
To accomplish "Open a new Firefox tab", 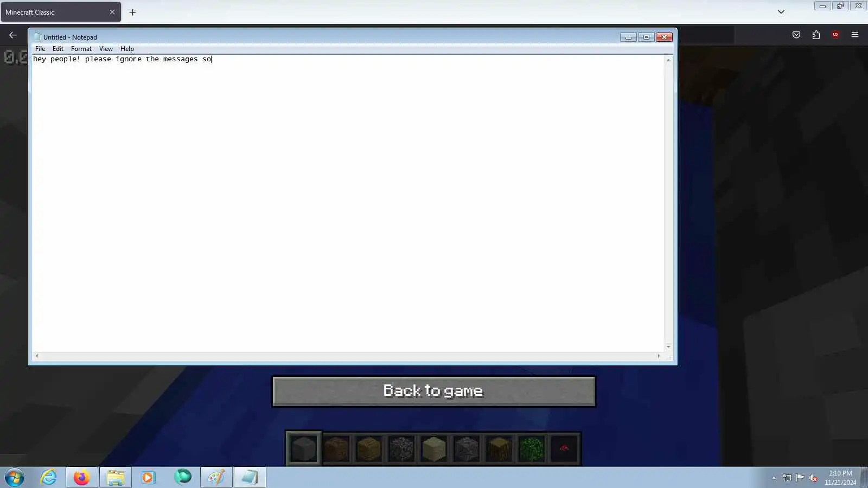I will tap(132, 12).
